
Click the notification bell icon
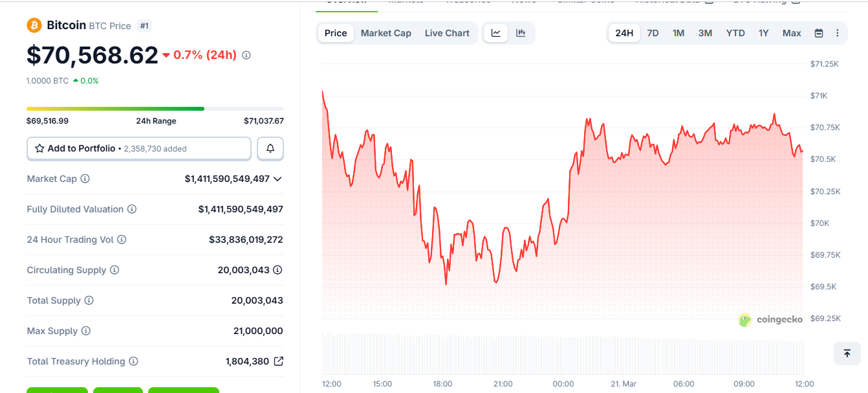point(270,148)
